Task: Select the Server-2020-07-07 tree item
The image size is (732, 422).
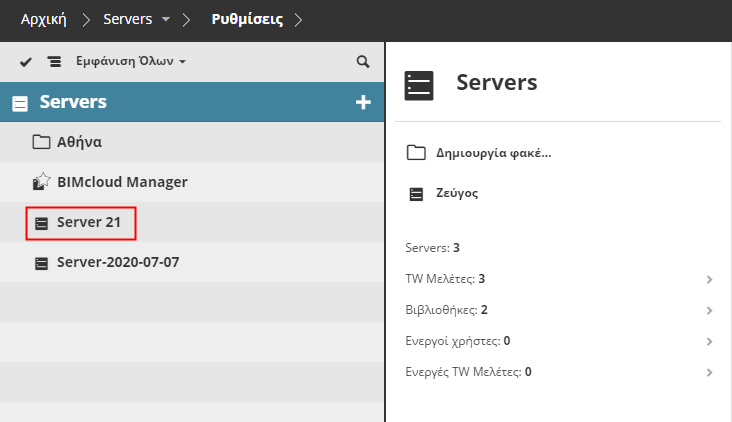Action: [x=118, y=263]
